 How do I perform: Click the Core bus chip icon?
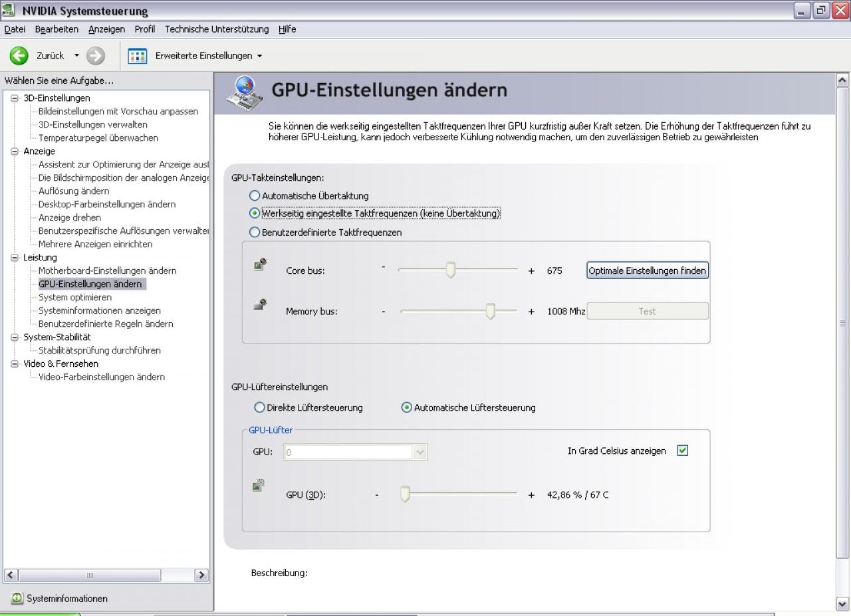[260, 264]
